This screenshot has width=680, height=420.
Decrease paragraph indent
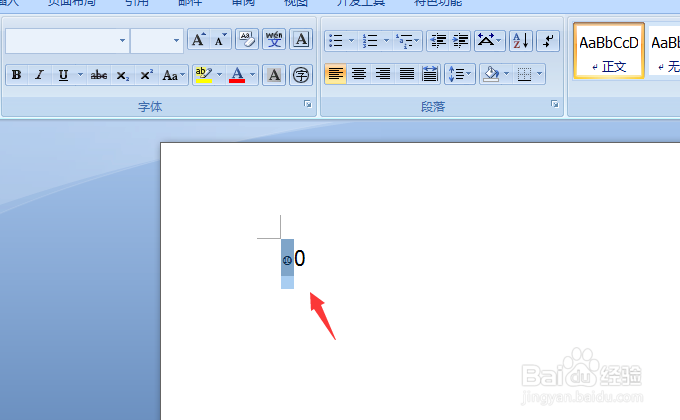(438, 41)
